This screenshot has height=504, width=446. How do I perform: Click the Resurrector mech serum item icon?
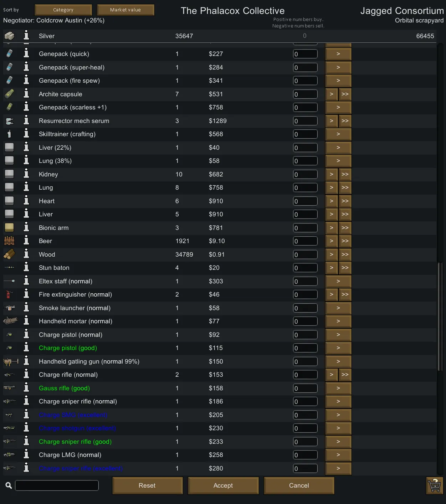coord(10,121)
